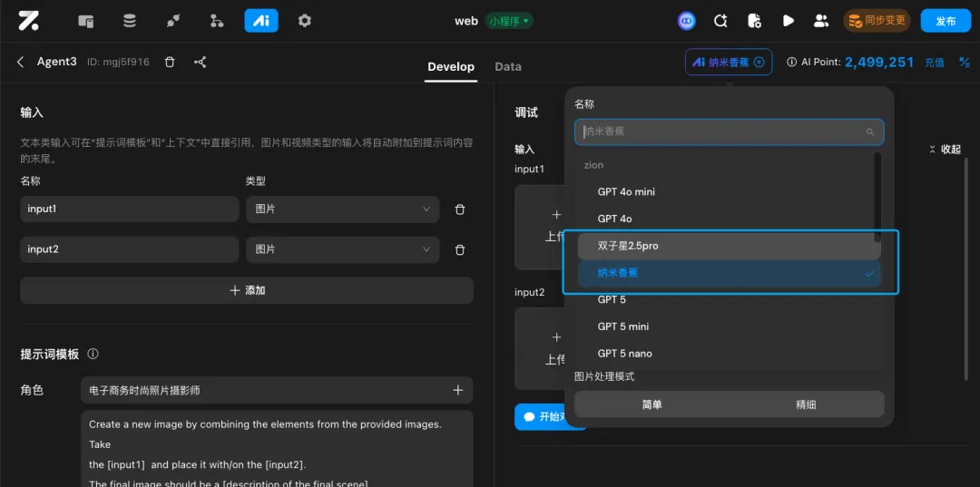Screen dimensions: 980x487
Task: Delete Agent3 with the trash icon
Action: tap(170, 62)
